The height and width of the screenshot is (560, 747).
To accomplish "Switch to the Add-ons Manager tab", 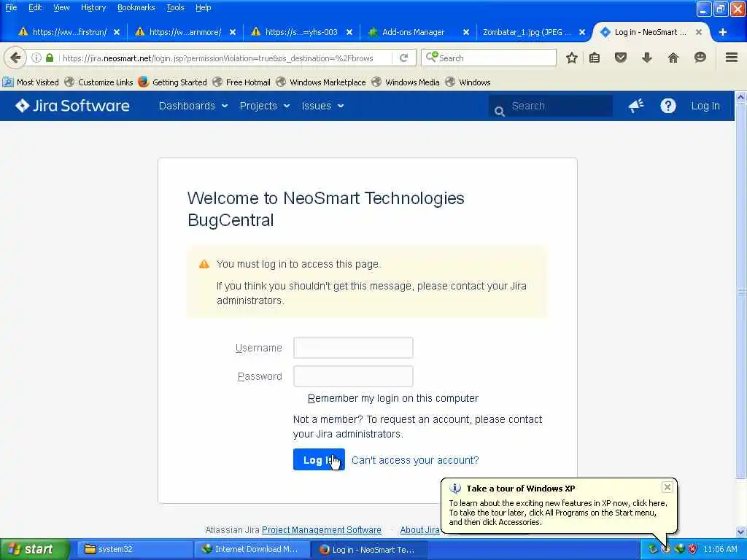I will [413, 32].
